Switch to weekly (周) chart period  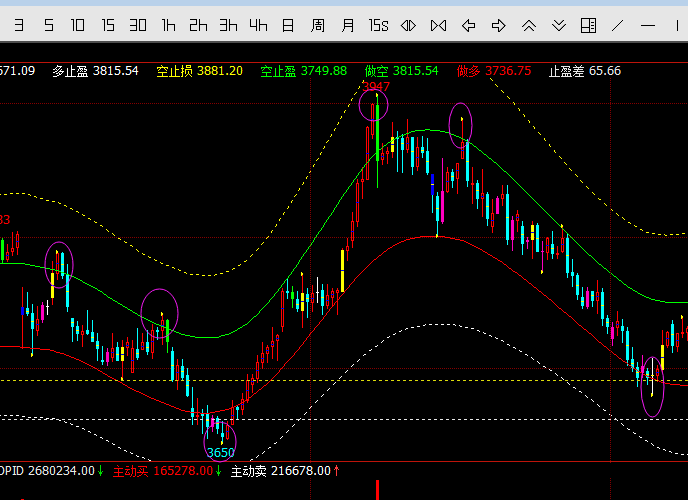coord(318,25)
